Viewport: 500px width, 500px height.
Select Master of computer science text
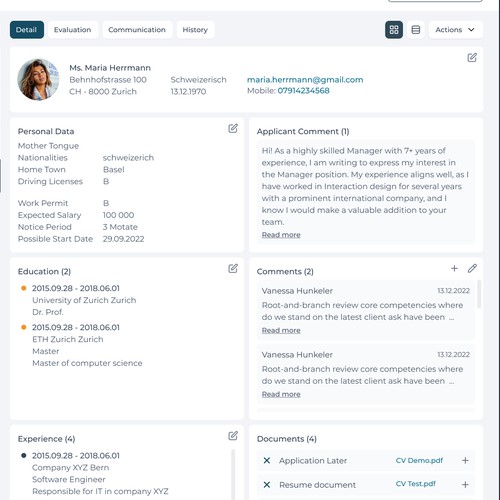click(87, 363)
